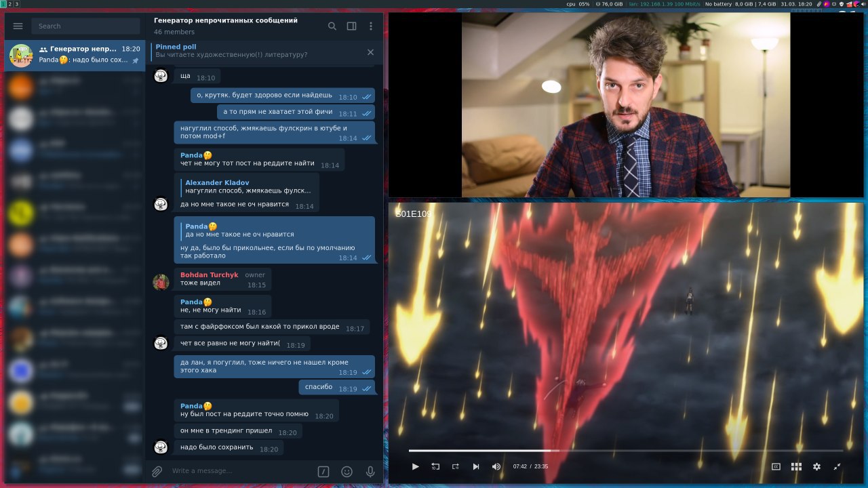
Task: Open the bot commands slash button
Action: coord(323,471)
